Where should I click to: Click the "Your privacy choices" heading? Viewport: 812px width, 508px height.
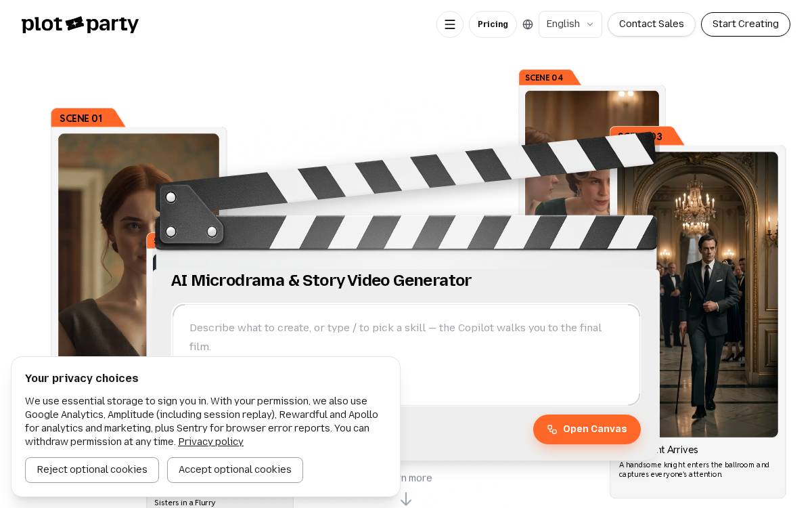click(82, 379)
